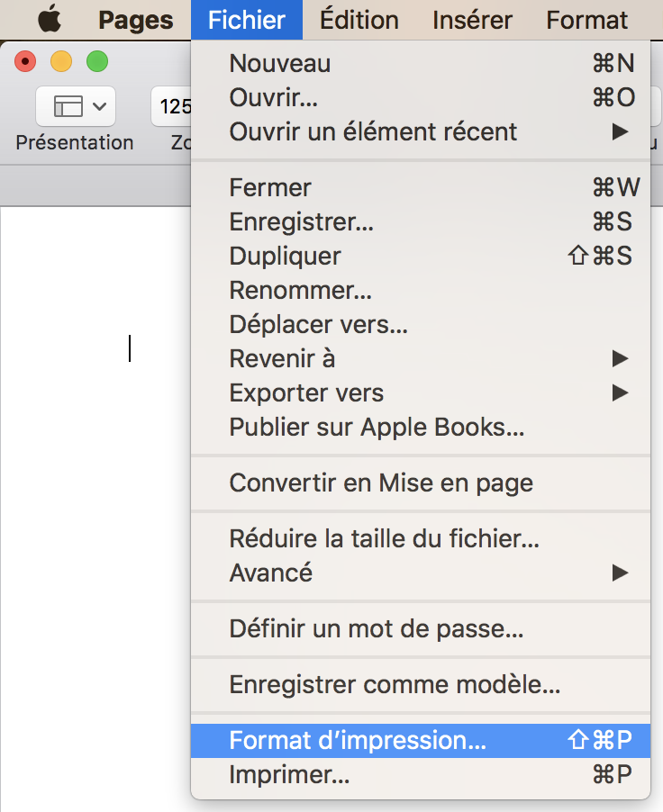Image resolution: width=663 pixels, height=812 pixels.
Task: Open the Format menu
Action: click(586, 20)
